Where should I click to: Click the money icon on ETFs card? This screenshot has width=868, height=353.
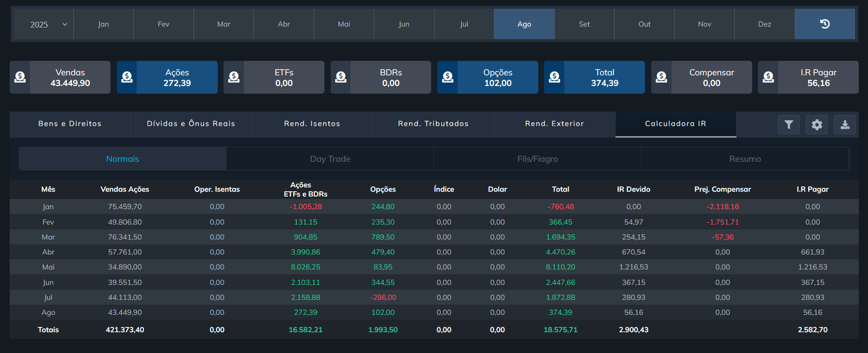(x=234, y=77)
